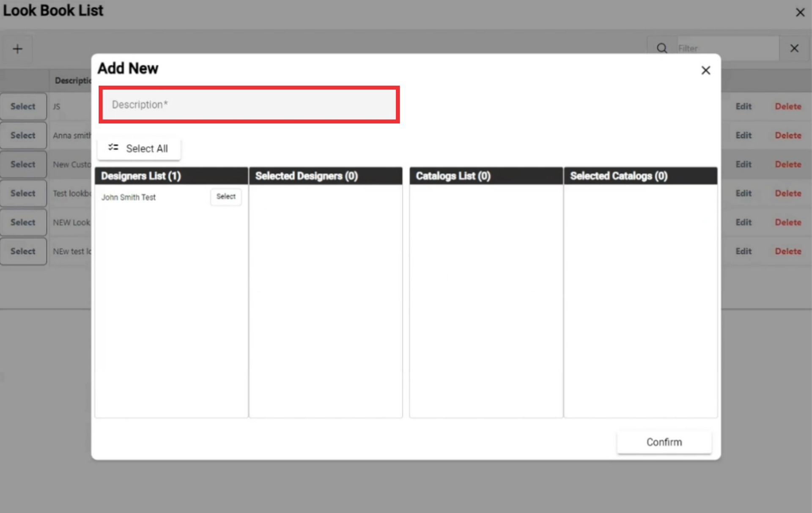Edit the first look book row
Image resolution: width=812 pixels, height=513 pixels.
click(x=743, y=107)
